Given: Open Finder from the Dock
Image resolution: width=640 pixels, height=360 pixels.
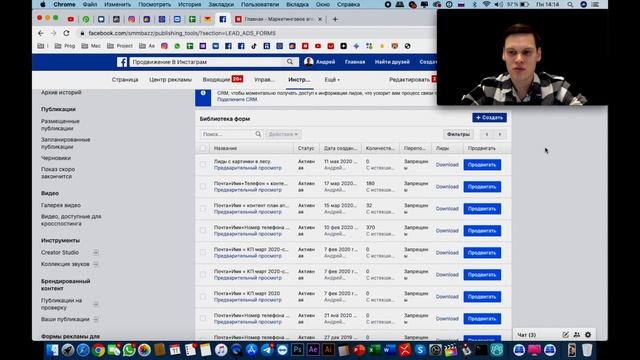Looking at the screenshot, I should [53, 350].
